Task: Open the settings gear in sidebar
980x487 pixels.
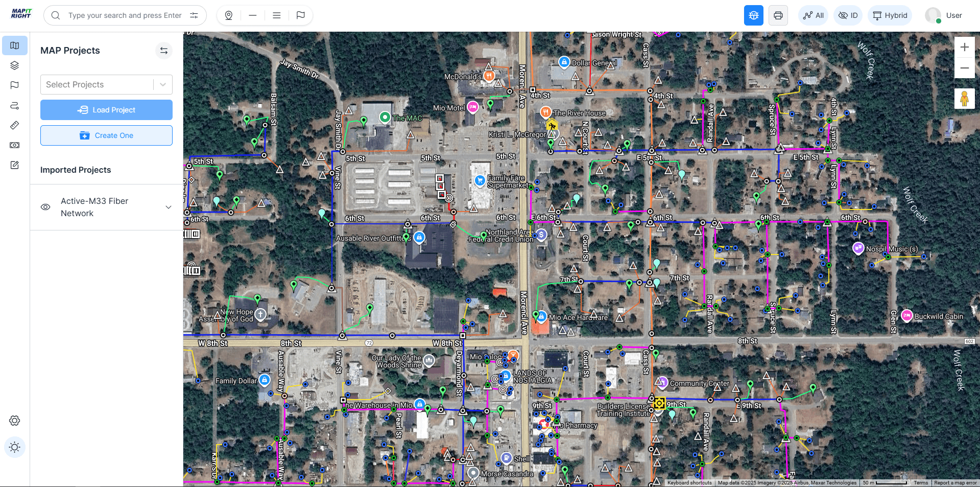Action: [15, 421]
